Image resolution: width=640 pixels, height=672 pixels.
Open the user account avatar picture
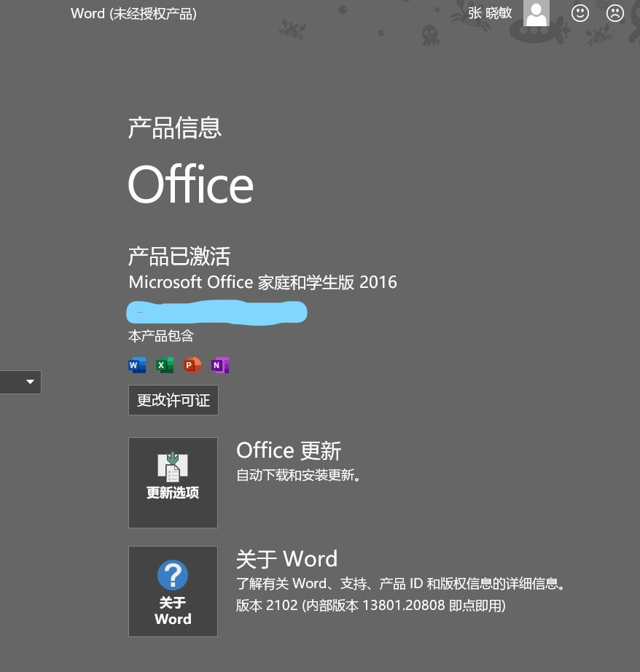click(x=536, y=13)
